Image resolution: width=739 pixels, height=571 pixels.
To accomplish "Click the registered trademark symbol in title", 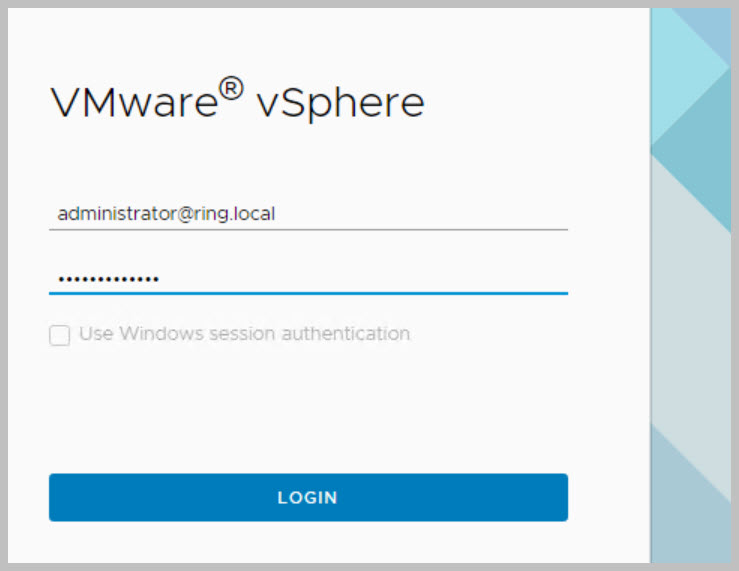I will pyautogui.click(x=232, y=91).
